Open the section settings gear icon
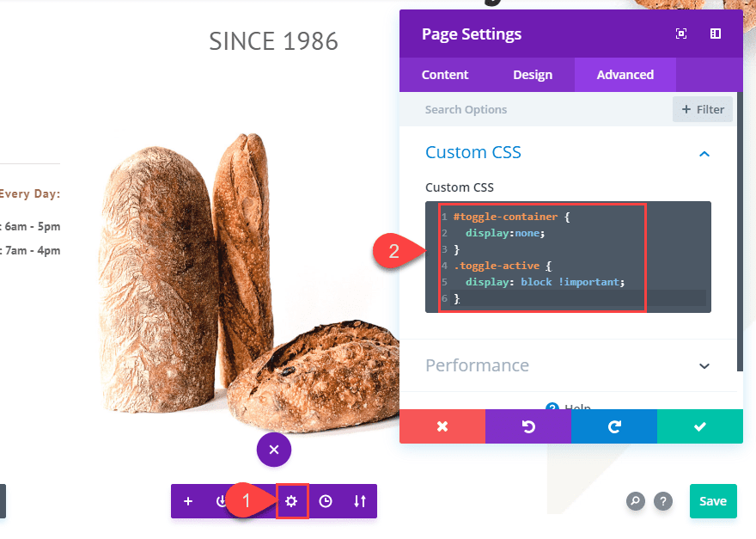 tap(291, 501)
